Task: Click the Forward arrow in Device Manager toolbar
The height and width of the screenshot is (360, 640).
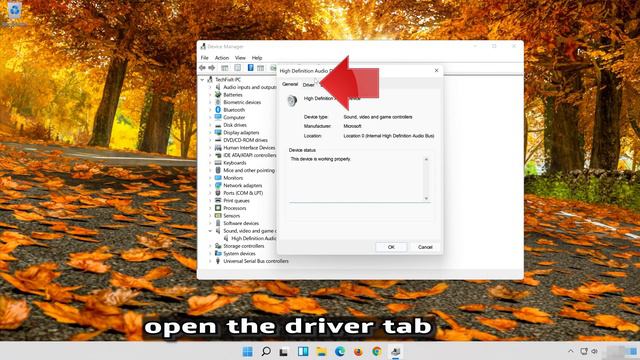Action: [212, 68]
